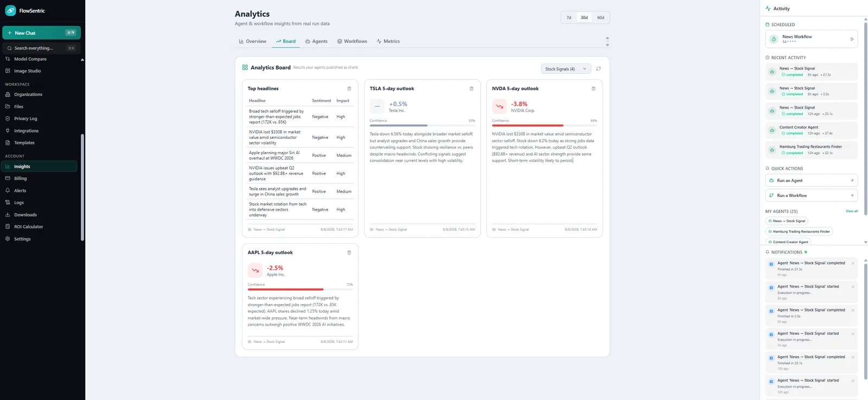The height and width of the screenshot is (400, 868).
Task: Click the News Workflow clock icon
Action: (x=774, y=39)
